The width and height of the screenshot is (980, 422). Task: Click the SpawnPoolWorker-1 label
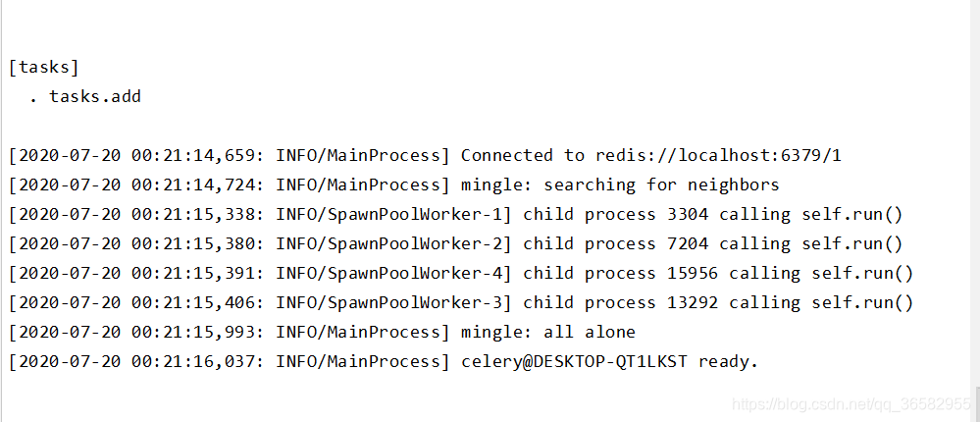pos(414,215)
